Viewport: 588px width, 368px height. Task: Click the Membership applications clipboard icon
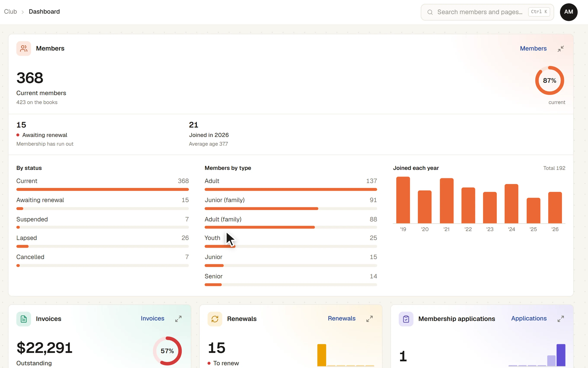(x=406, y=319)
